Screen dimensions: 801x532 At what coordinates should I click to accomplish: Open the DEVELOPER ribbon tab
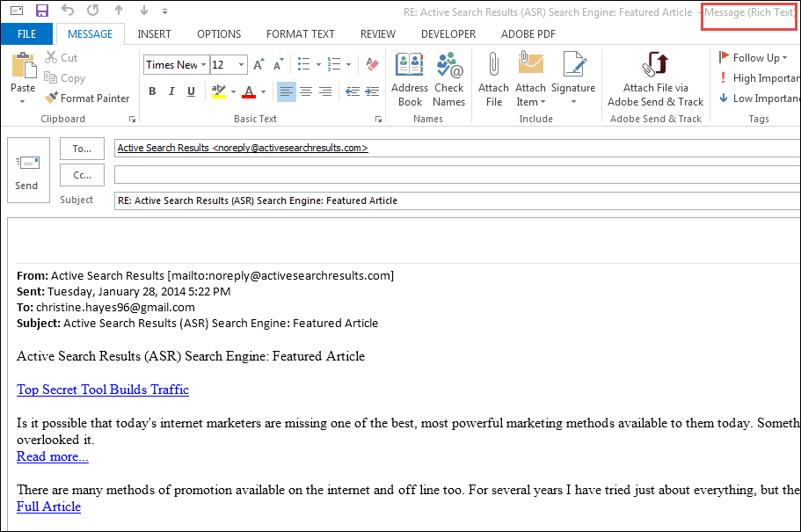pos(448,33)
